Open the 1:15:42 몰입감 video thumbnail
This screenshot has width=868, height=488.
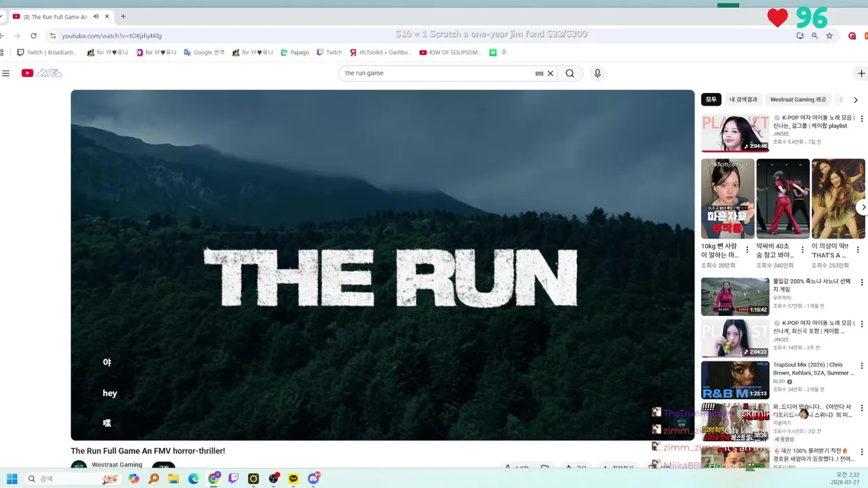click(x=735, y=297)
